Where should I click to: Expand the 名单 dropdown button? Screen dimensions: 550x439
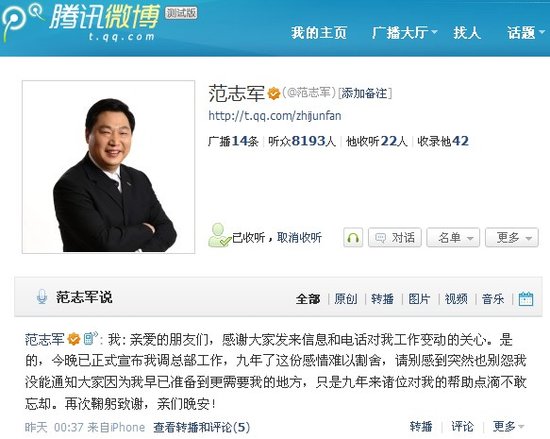pyautogui.click(x=454, y=238)
